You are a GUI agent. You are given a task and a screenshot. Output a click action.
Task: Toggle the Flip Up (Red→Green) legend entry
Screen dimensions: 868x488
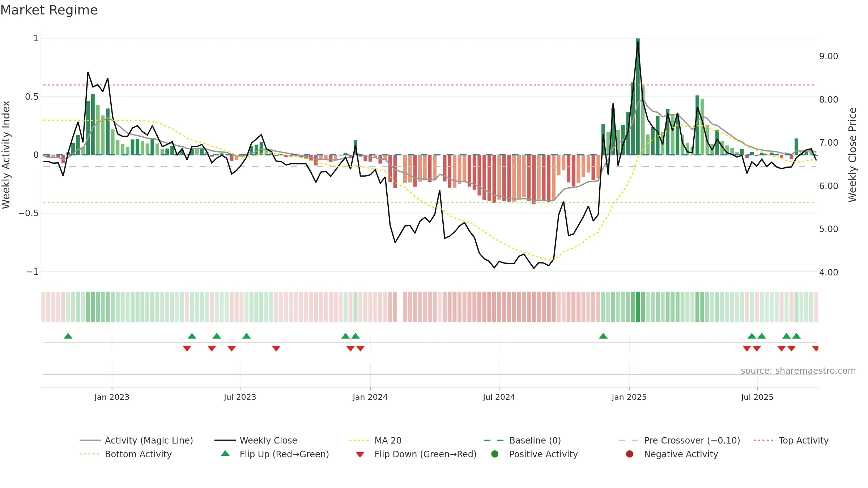coord(275,454)
